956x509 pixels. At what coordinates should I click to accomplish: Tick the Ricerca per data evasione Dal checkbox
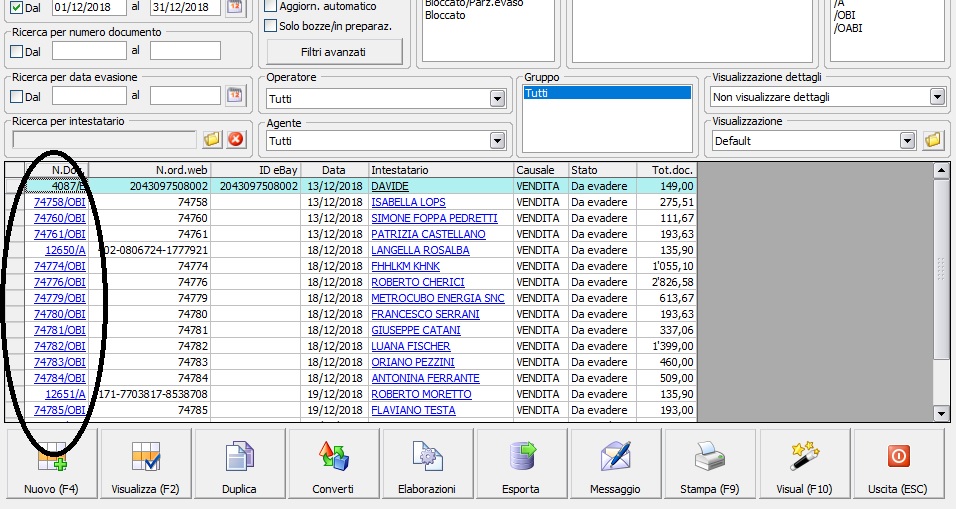click(x=16, y=96)
